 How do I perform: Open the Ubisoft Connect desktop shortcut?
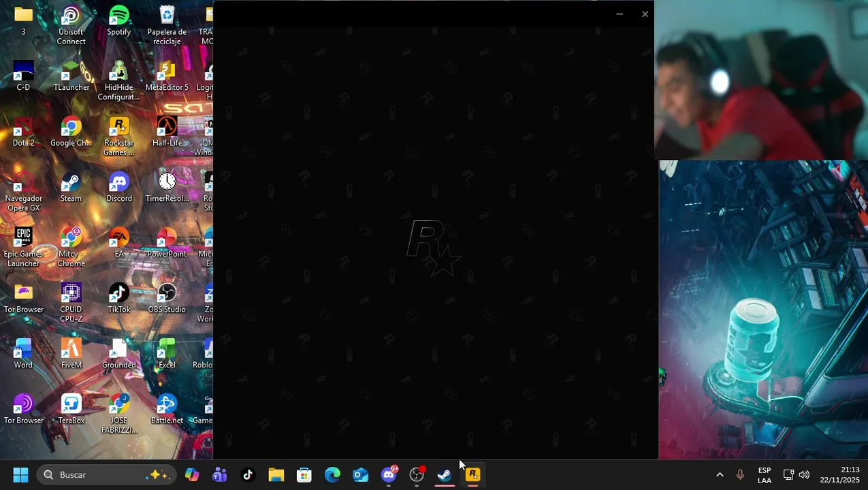[x=71, y=25]
